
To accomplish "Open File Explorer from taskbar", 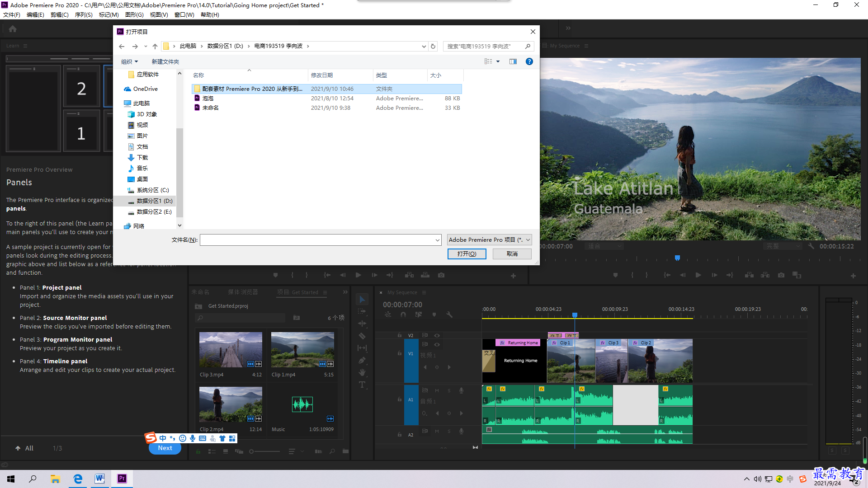I will (x=55, y=479).
